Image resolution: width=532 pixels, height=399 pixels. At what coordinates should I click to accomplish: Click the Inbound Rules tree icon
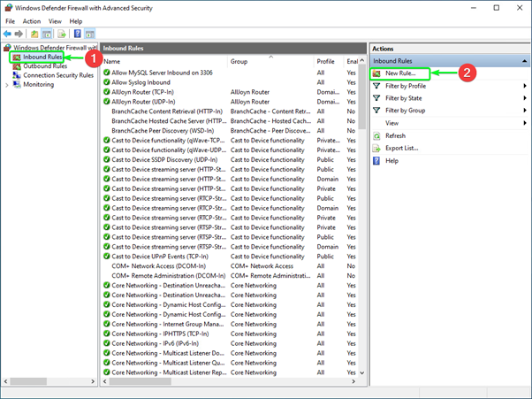coord(17,57)
